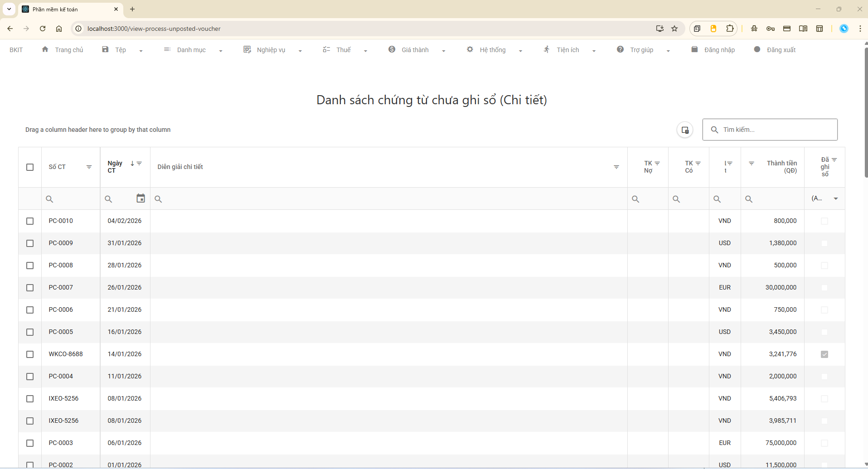Click the browser address bar URL
Image resolution: width=868 pixels, height=469 pixels.
[x=154, y=29]
